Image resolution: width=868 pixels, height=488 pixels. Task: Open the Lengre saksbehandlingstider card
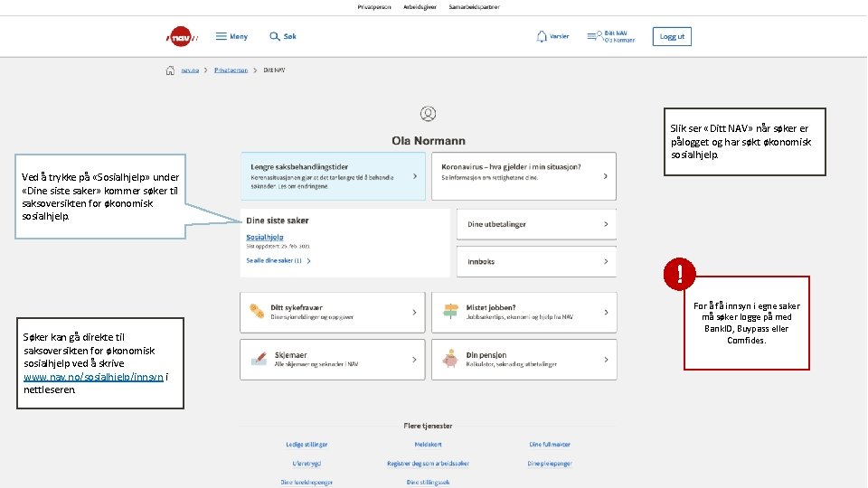tap(334, 176)
